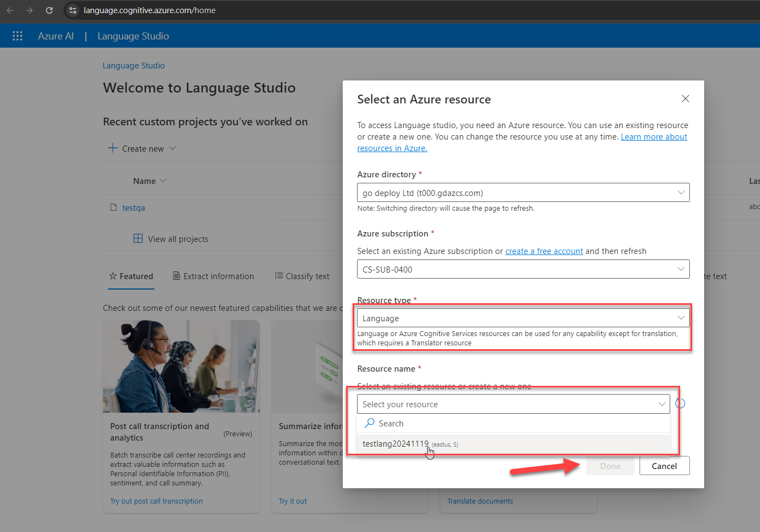Click the browser address bar URL
This screenshot has height=532, width=760.
coord(149,10)
